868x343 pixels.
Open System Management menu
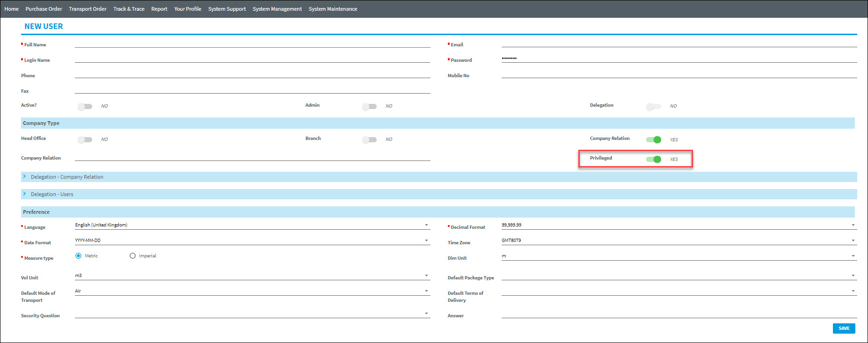click(277, 9)
